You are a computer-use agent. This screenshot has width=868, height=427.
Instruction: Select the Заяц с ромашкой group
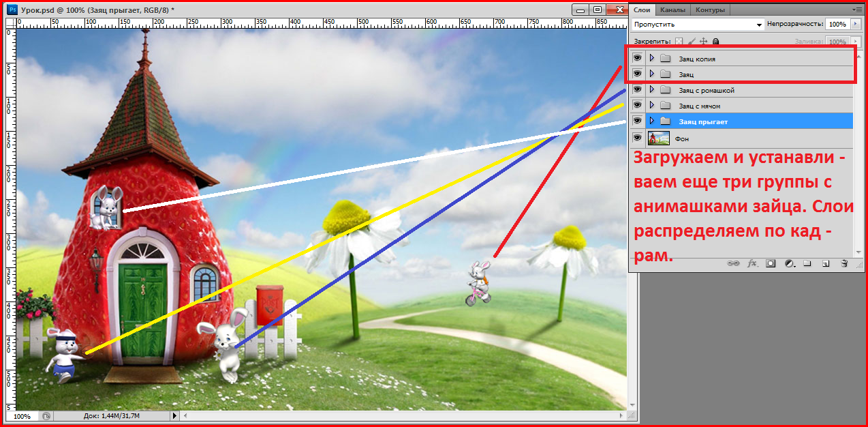(x=740, y=90)
